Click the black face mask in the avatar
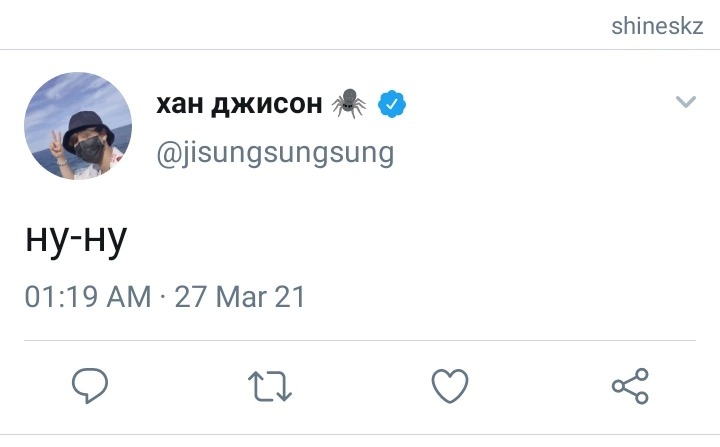720x447 pixels. 90,150
